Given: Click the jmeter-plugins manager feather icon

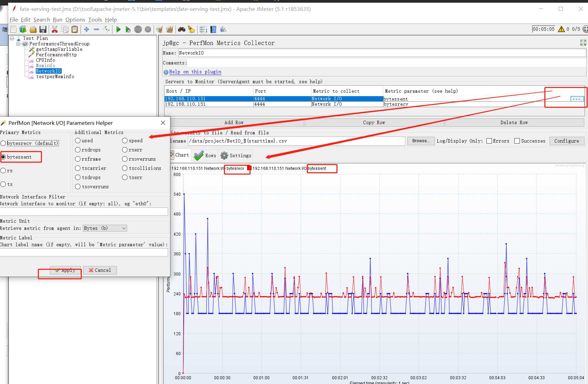Looking at the screenshot, I should point(223,29).
